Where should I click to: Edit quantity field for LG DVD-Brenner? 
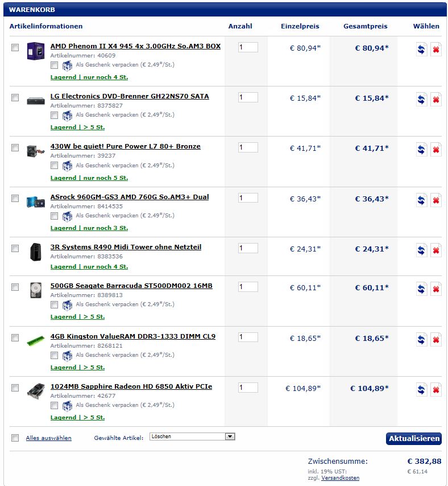(x=248, y=97)
